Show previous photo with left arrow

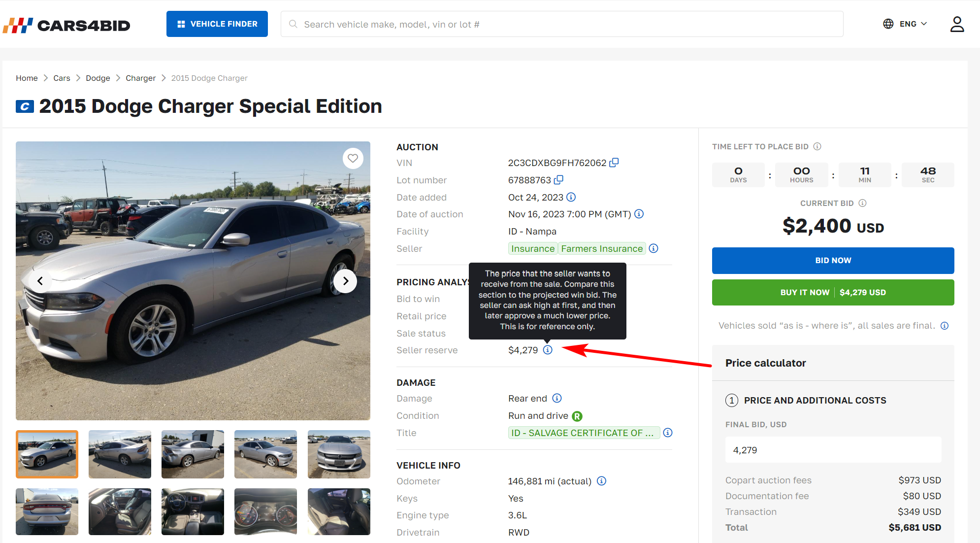click(x=40, y=281)
